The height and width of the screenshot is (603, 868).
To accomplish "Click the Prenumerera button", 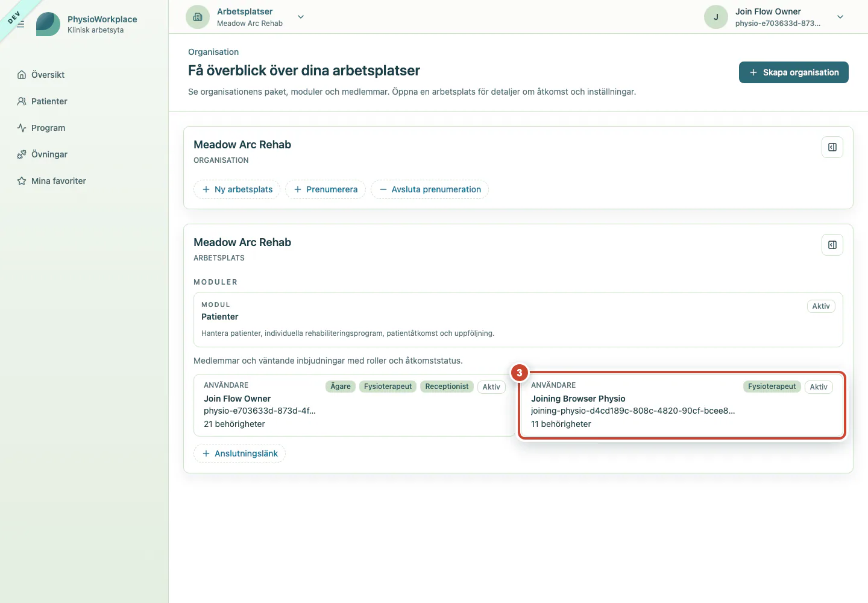I will pos(325,189).
